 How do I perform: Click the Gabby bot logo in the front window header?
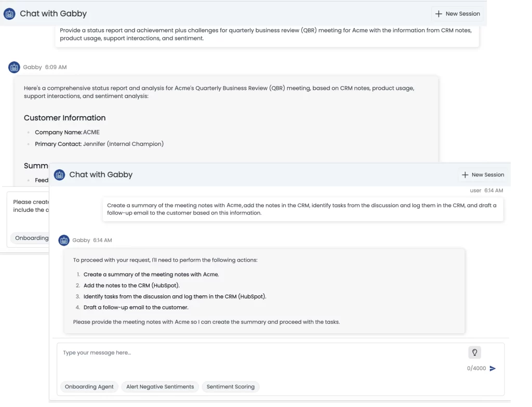pos(59,175)
